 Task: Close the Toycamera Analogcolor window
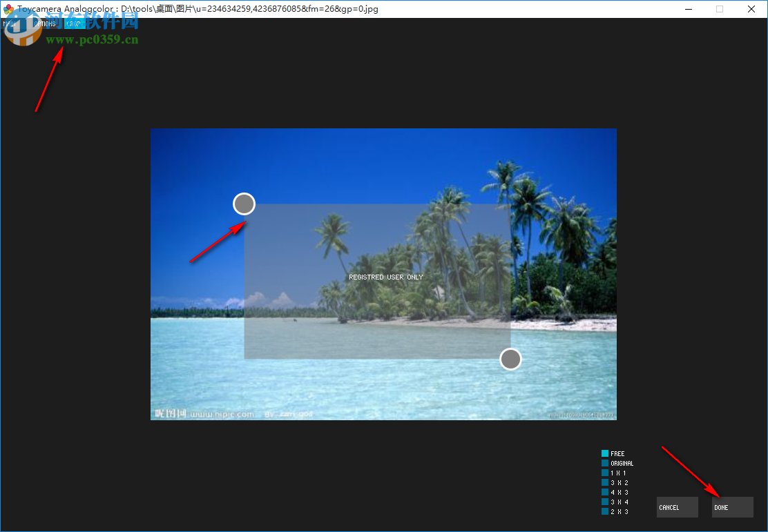pyautogui.click(x=751, y=9)
